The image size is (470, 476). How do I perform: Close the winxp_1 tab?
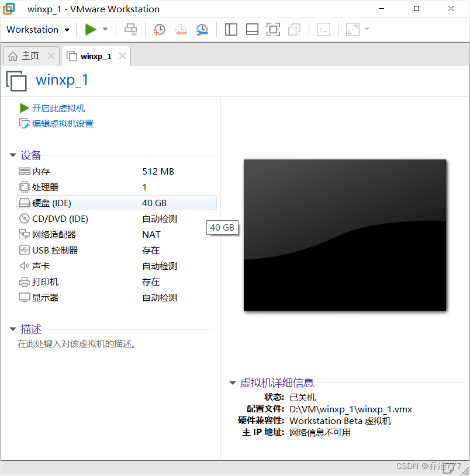coord(122,56)
